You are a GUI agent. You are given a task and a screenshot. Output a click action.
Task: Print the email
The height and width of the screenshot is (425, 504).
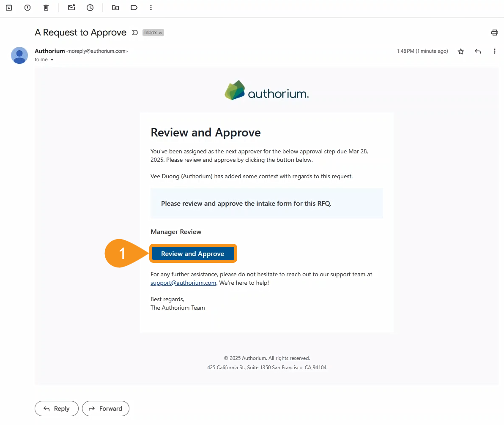pyautogui.click(x=494, y=33)
